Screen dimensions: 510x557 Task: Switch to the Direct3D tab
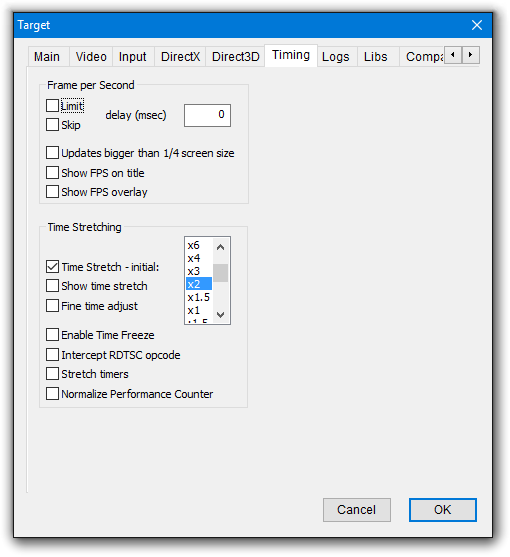click(235, 57)
